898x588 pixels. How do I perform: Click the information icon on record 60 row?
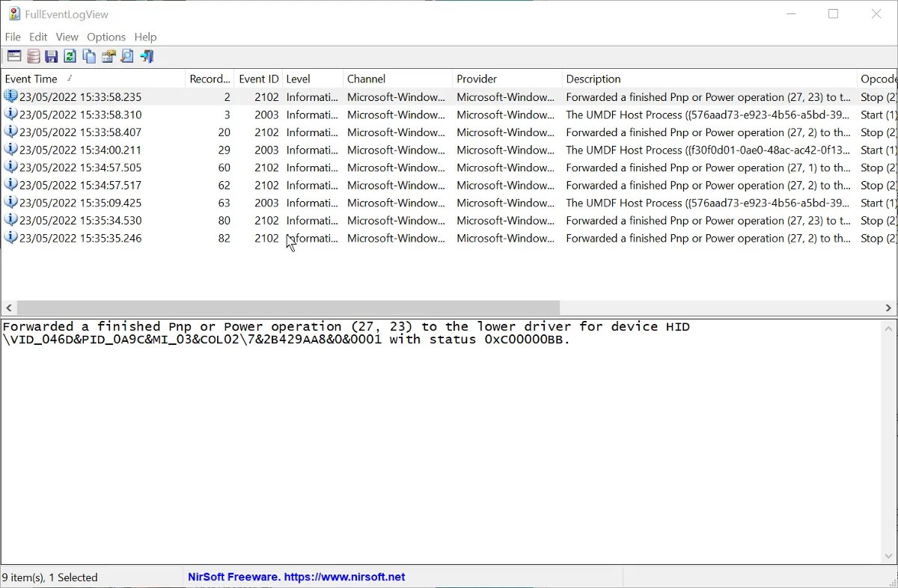[10, 167]
